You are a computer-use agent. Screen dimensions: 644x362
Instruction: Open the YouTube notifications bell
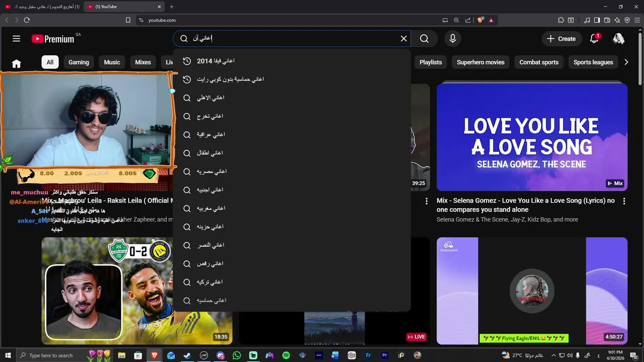(x=594, y=39)
